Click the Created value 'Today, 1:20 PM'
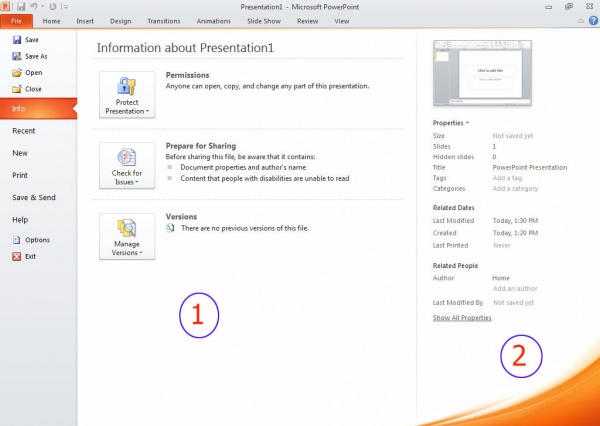Image resolution: width=600 pixels, height=426 pixels. click(515, 233)
